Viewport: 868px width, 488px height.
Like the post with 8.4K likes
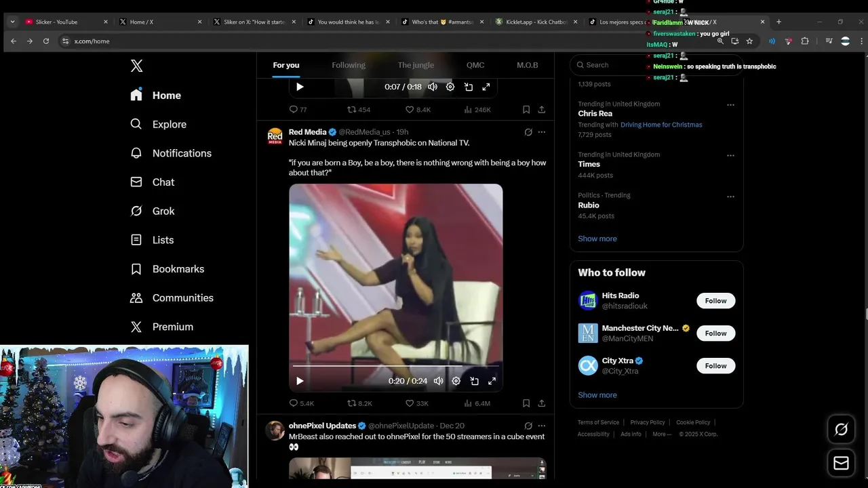[x=418, y=109]
